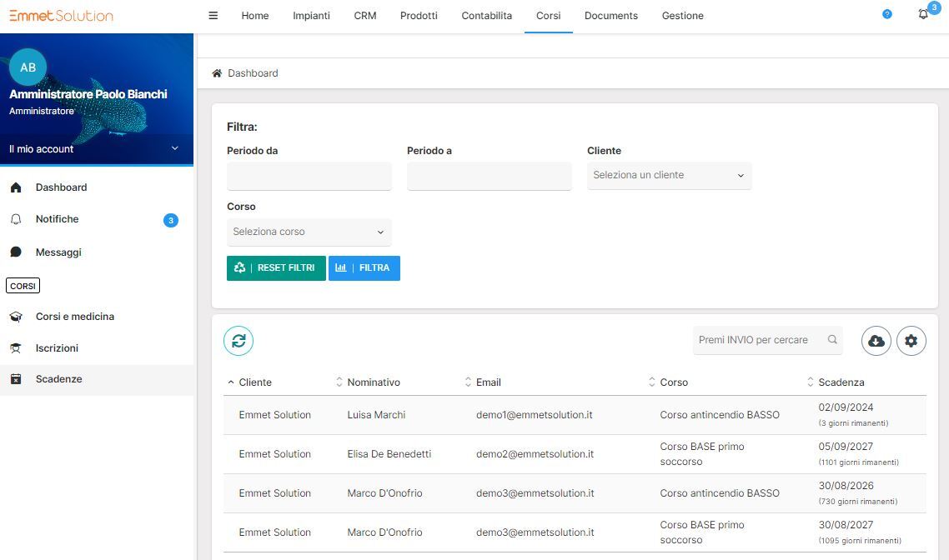Open the blue help question icon
Screen dimensions: 949x560
886,15
